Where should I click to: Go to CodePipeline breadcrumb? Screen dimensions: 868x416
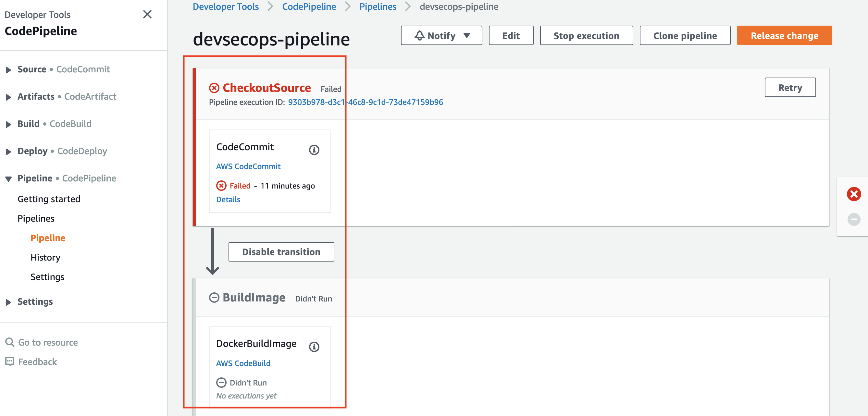309,6
